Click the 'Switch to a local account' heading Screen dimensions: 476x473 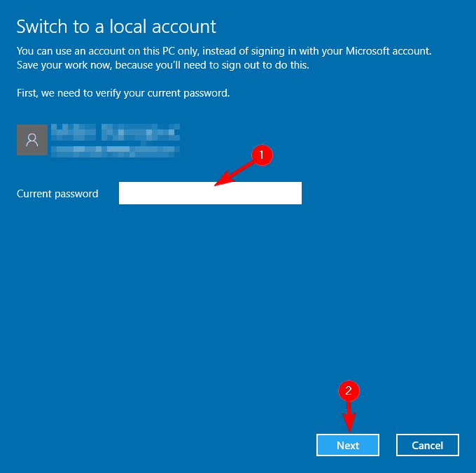[116, 27]
